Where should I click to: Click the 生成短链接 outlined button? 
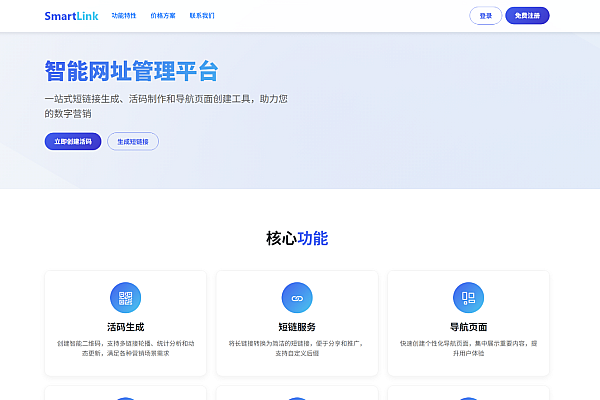132,141
